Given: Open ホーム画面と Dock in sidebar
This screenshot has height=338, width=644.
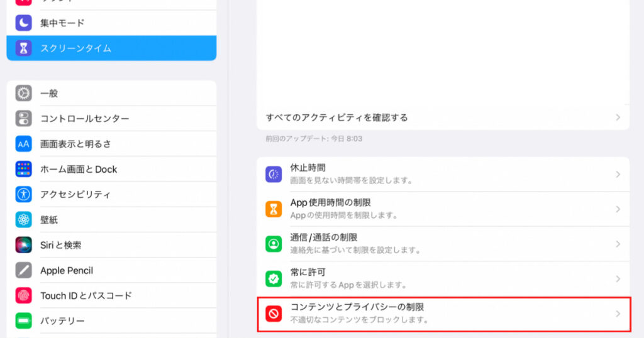Looking at the screenshot, I should [111, 169].
